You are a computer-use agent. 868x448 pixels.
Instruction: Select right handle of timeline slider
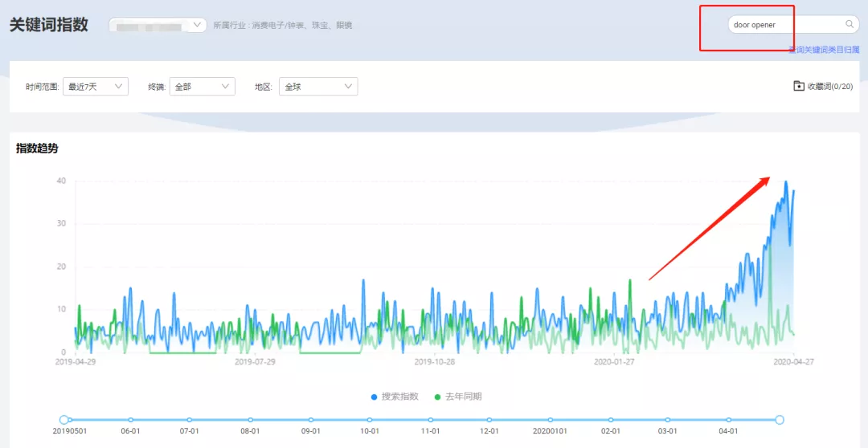coord(780,420)
